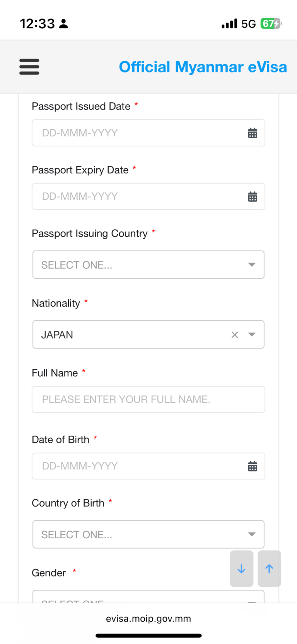Focus the Full Name input field
The image size is (297, 644).
(x=148, y=399)
